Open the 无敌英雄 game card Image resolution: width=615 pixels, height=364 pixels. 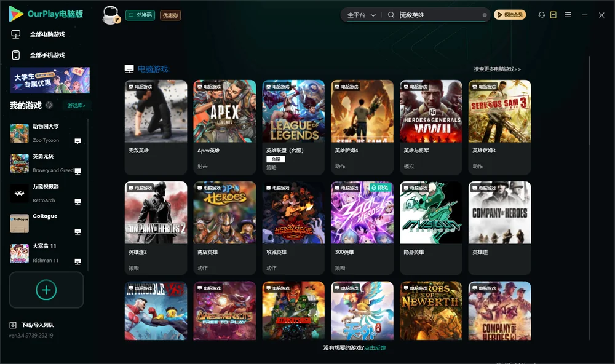coord(156,127)
